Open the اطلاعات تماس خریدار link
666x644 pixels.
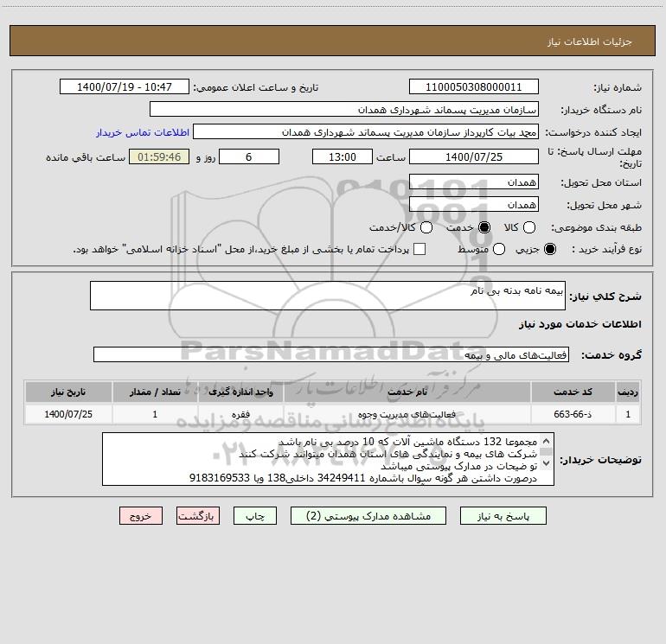(x=143, y=132)
